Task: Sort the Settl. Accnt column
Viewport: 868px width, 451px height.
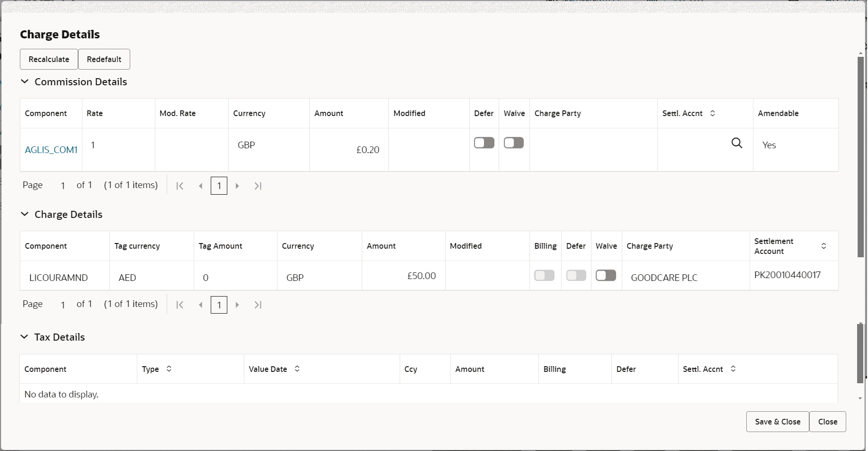Action: (713, 113)
